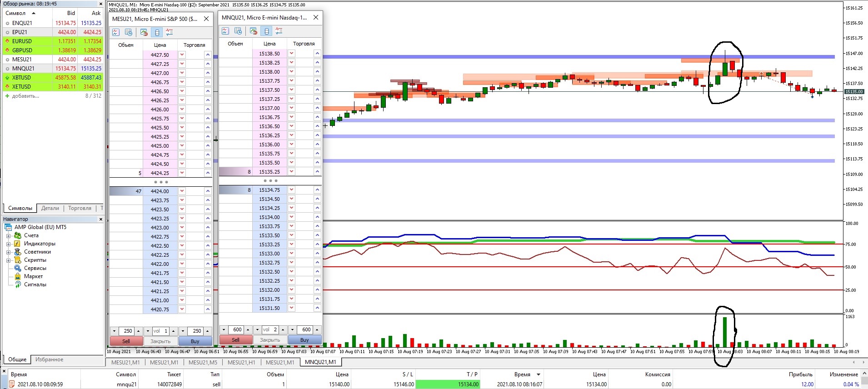Screen dimensions: 868x389
Task: Click Sell button in MNQU21 window
Action: [x=235, y=340]
